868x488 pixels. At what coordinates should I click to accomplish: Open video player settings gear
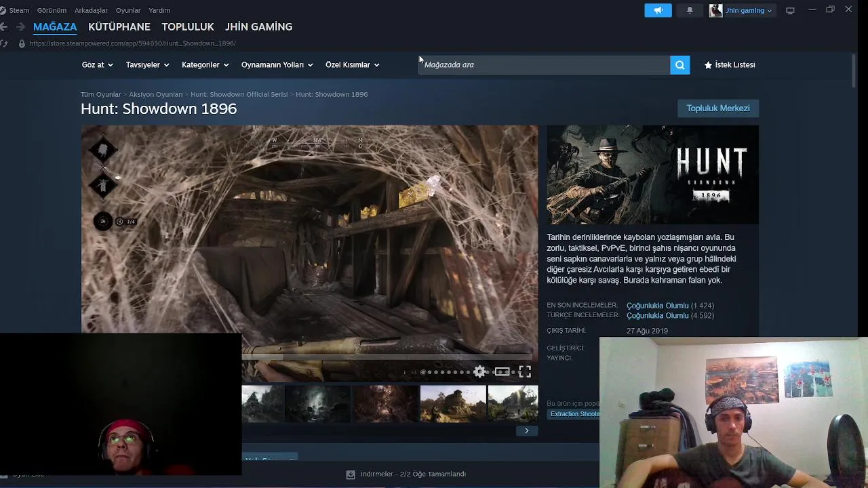click(x=479, y=371)
